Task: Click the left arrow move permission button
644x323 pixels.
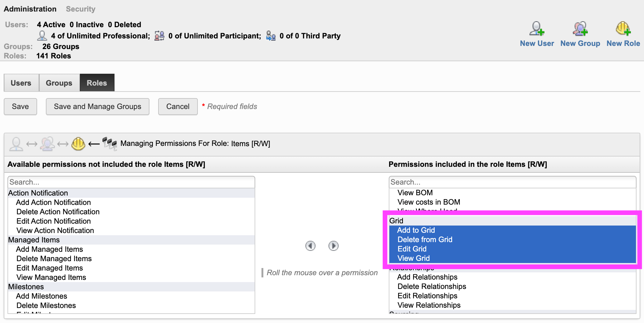Action: 310,246
